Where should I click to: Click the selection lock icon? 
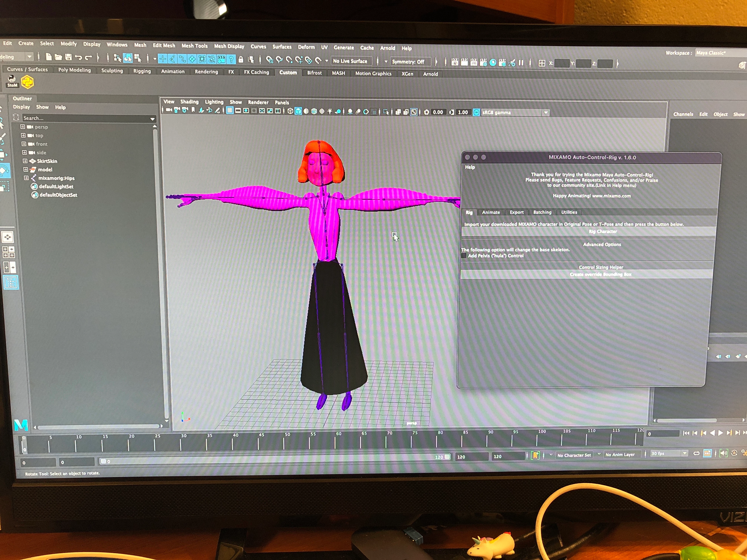241,60
